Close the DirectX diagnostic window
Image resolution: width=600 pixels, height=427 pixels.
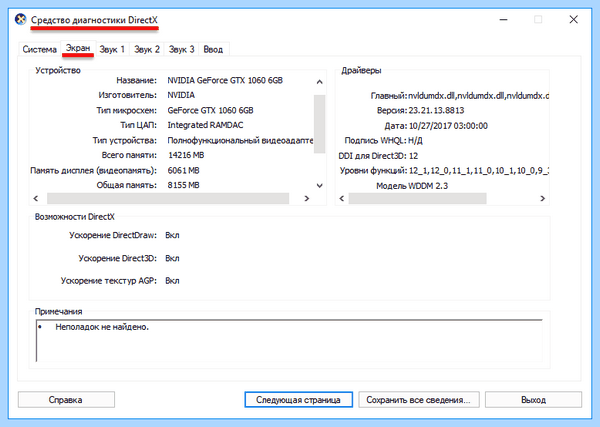(573, 20)
